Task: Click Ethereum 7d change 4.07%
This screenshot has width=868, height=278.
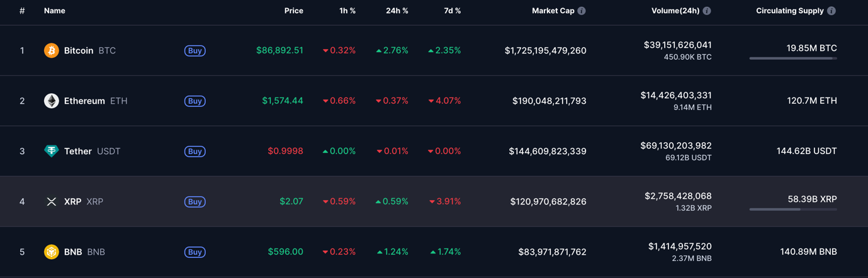Action: [x=444, y=101]
